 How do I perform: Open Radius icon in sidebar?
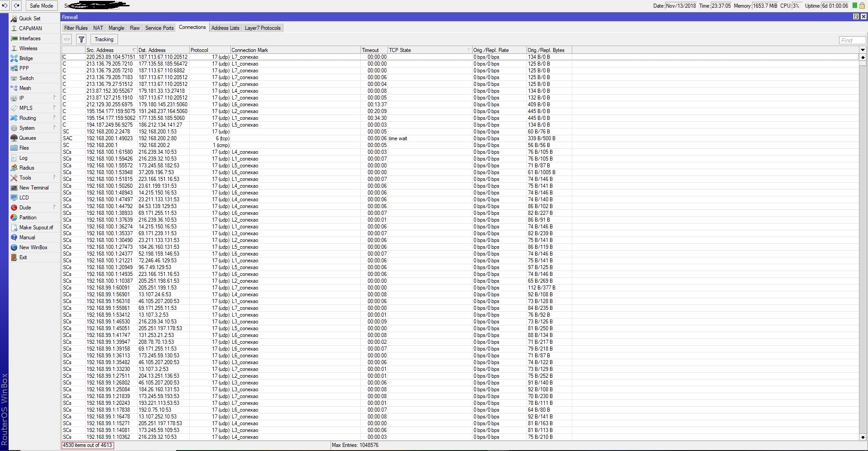[14, 168]
